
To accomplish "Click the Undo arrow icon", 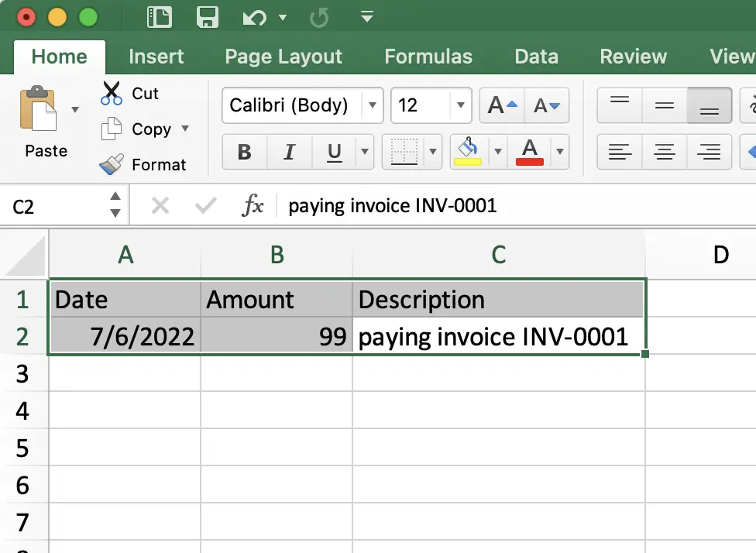I will click(x=255, y=19).
